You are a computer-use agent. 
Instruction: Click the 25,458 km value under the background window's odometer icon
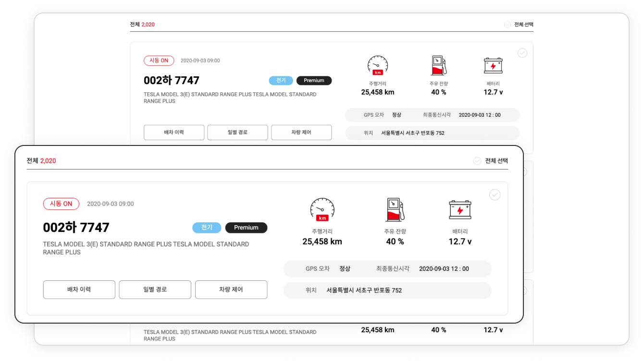[x=378, y=92]
